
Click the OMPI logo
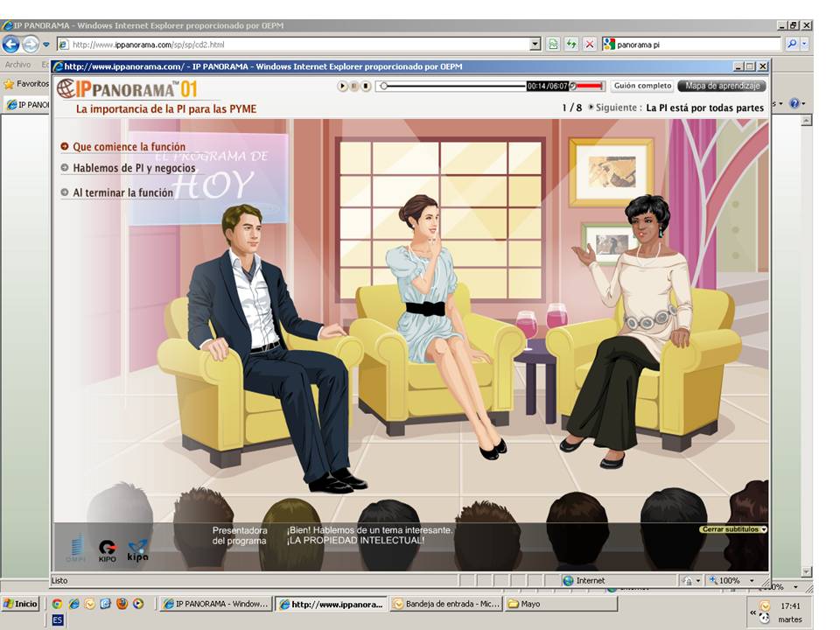coord(77,549)
